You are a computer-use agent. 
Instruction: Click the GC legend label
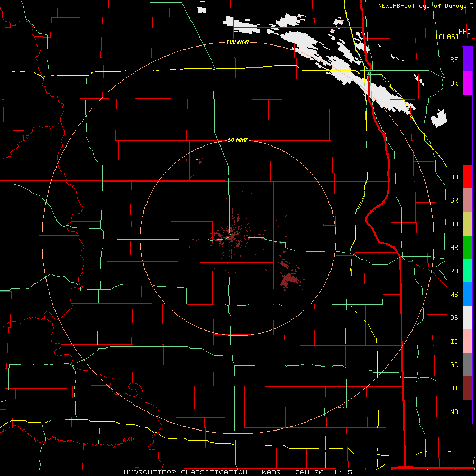454,365
